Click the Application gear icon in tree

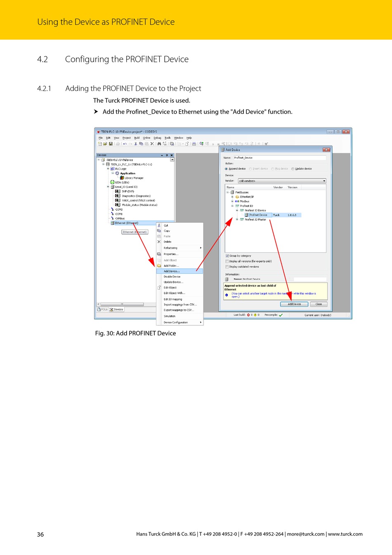coord(117,173)
